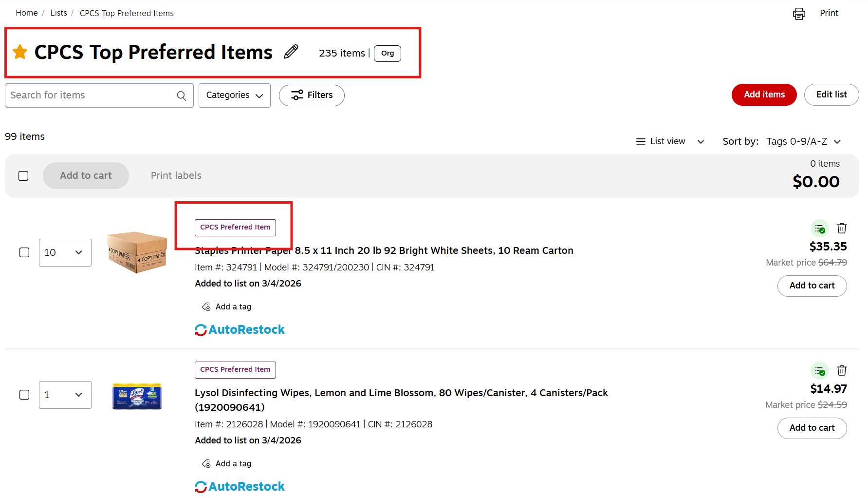
Task: Click the magnifying glass search icon
Action: point(182,96)
